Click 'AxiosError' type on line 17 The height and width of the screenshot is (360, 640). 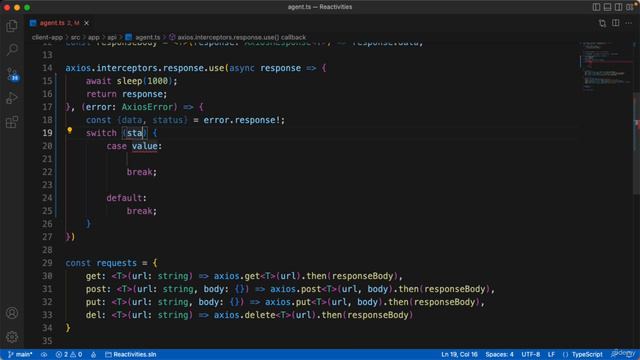(147, 107)
